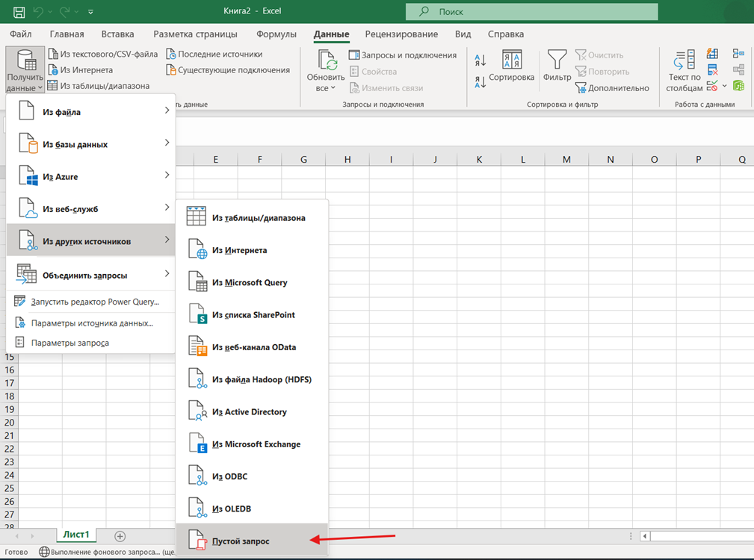Switch to Формулы ribbon tab
The width and height of the screenshot is (754, 560).
(x=276, y=34)
